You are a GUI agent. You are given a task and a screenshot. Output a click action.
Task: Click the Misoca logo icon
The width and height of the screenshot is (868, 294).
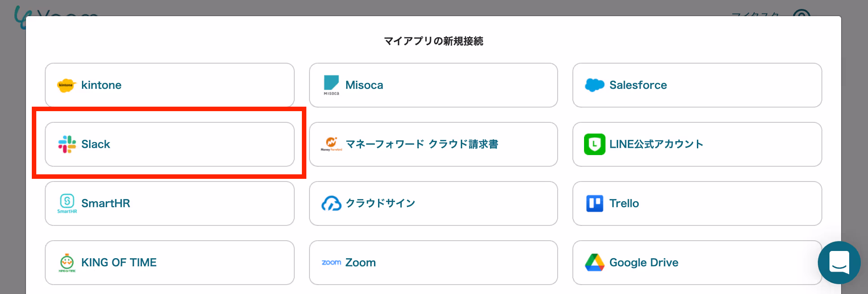pyautogui.click(x=331, y=84)
